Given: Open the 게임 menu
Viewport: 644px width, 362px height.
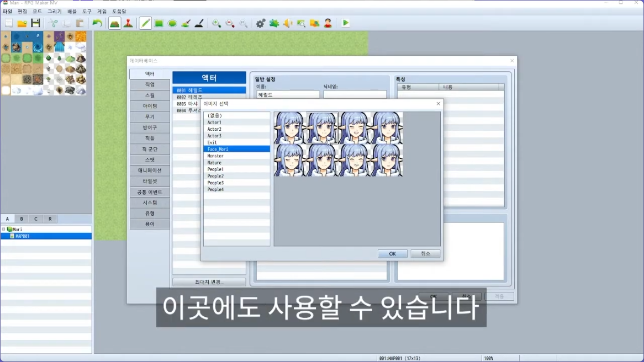Looking at the screenshot, I should pos(102,12).
